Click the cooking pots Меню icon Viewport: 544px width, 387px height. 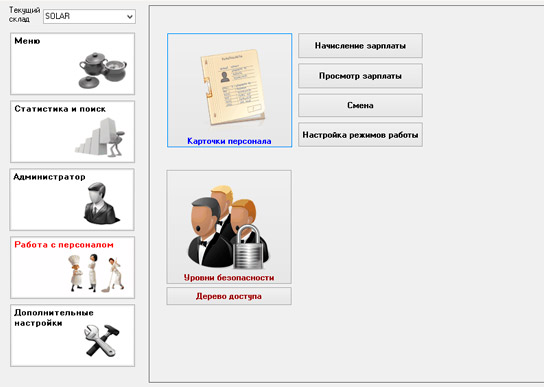pyautogui.click(x=103, y=69)
